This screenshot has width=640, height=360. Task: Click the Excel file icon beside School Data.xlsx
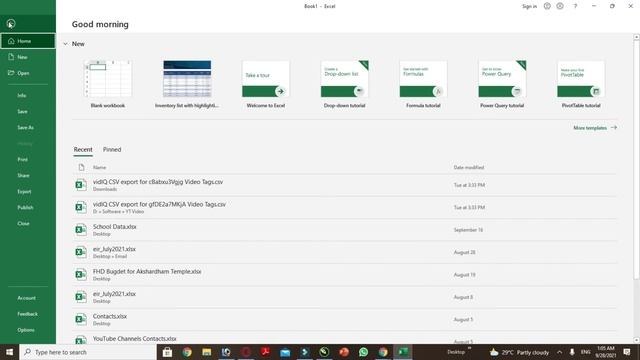(81, 230)
